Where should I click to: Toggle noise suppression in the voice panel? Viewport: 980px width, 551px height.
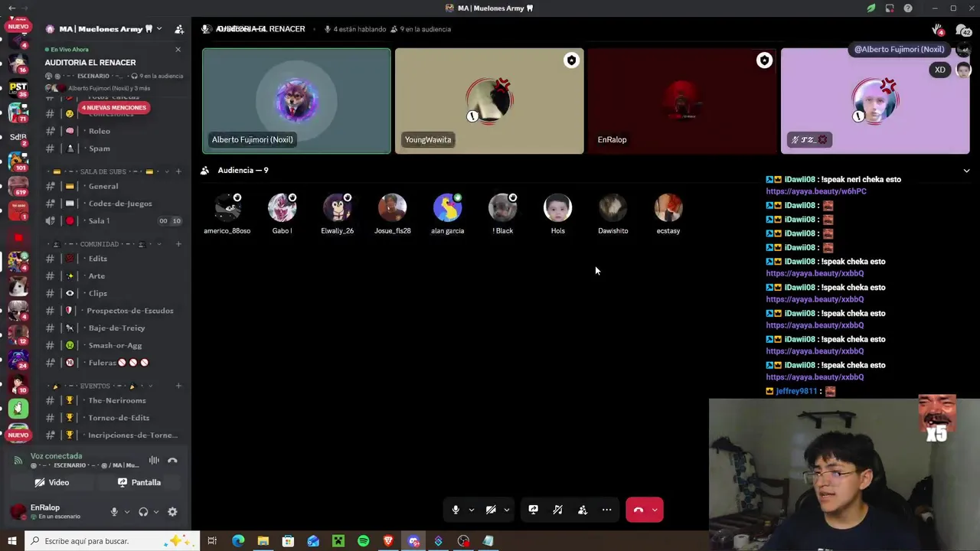[x=154, y=460]
